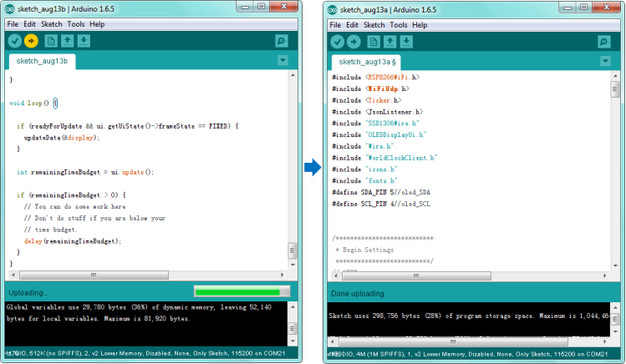This screenshot has height=364, width=626.
Task: Click 'Uploading...' status message
Action: tap(28, 293)
